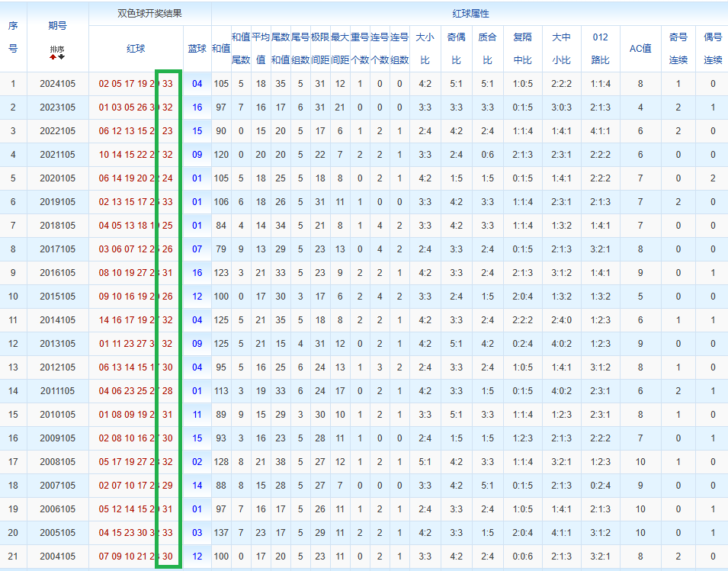Click the 极限间距 column header
Image resolution: width=728 pixels, height=571 pixels.
[x=320, y=48]
